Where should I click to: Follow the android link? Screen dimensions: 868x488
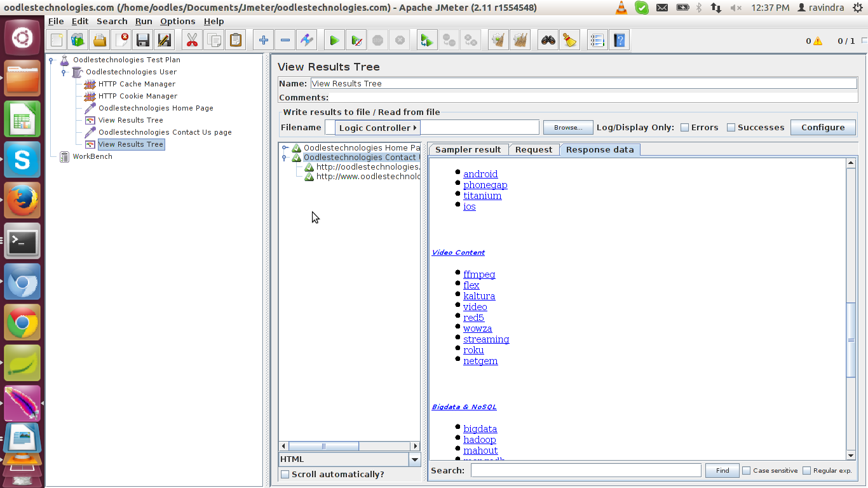point(480,174)
